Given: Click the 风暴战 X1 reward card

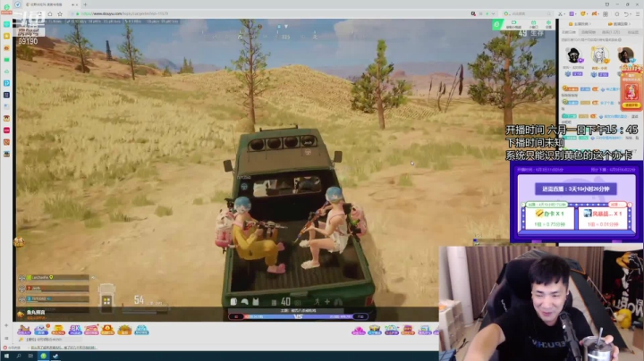Looking at the screenshot, I should coord(604,217).
